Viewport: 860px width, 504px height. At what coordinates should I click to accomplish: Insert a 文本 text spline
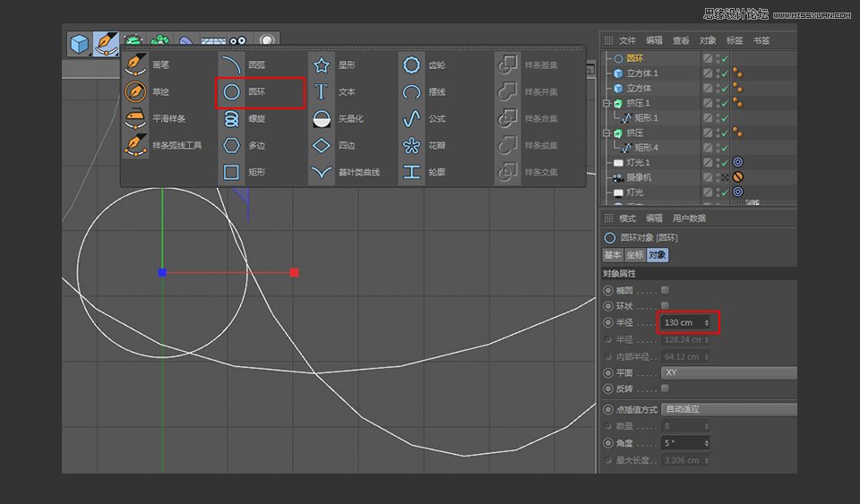tap(333, 91)
